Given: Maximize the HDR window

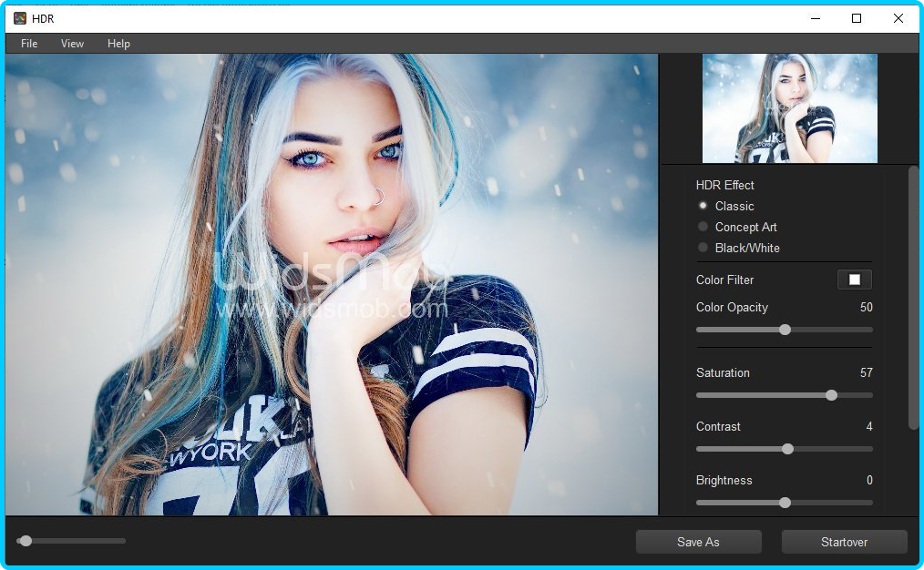Looking at the screenshot, I should (x=857, y=18).
